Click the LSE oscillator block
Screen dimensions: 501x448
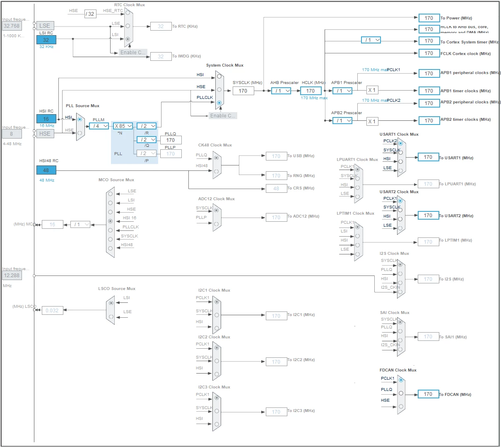(45, 26)
